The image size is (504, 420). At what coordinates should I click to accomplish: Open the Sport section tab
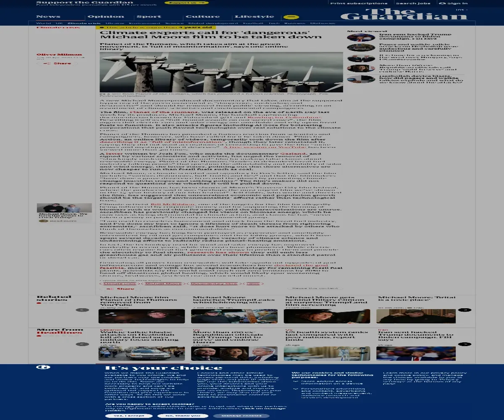pos(149,17)
